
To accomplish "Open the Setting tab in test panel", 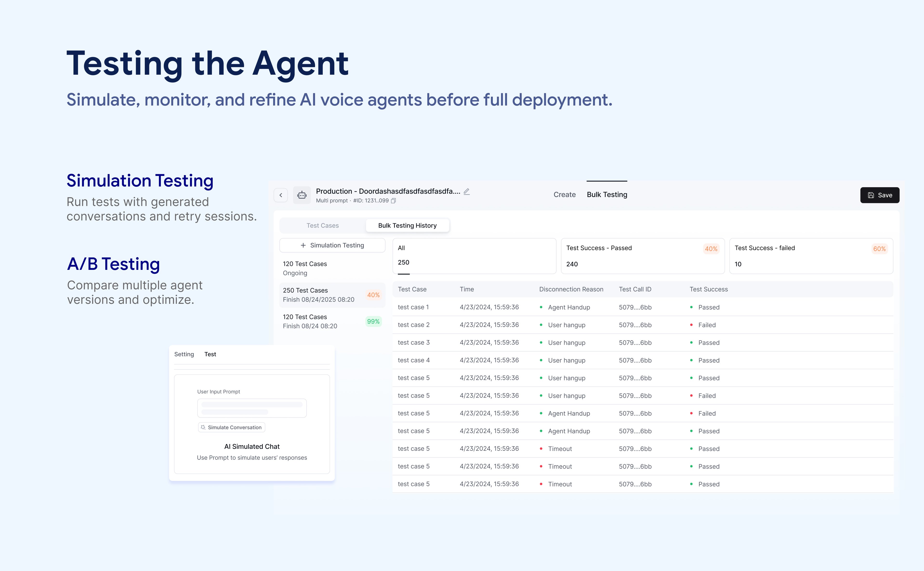I will click(184, 354).
